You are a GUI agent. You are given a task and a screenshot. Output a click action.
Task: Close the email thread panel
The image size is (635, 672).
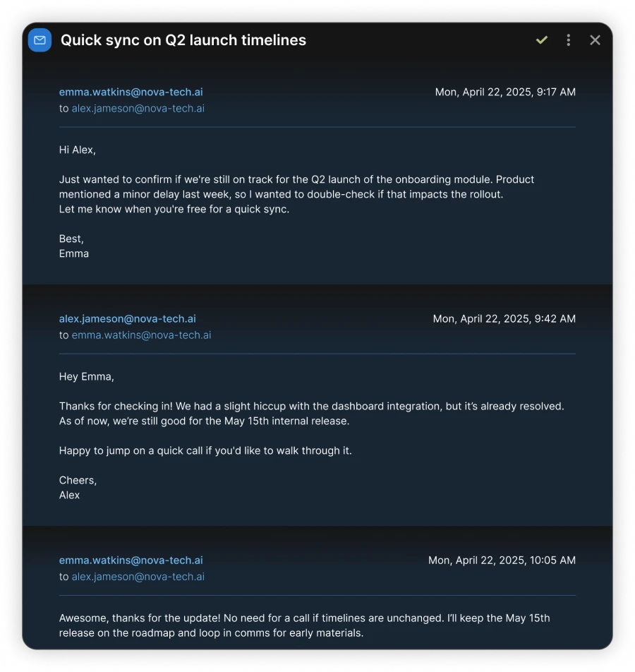click(x=595, y=40)
